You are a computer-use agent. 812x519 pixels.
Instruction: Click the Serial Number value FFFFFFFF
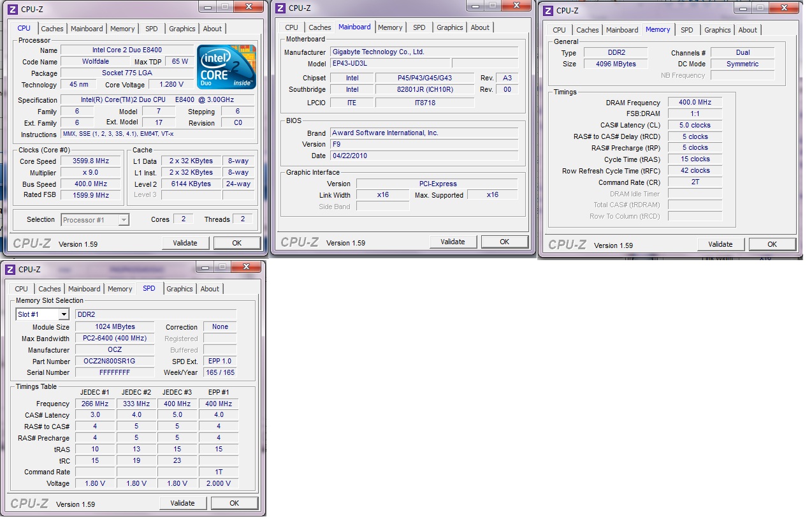[x=115, y=372]
